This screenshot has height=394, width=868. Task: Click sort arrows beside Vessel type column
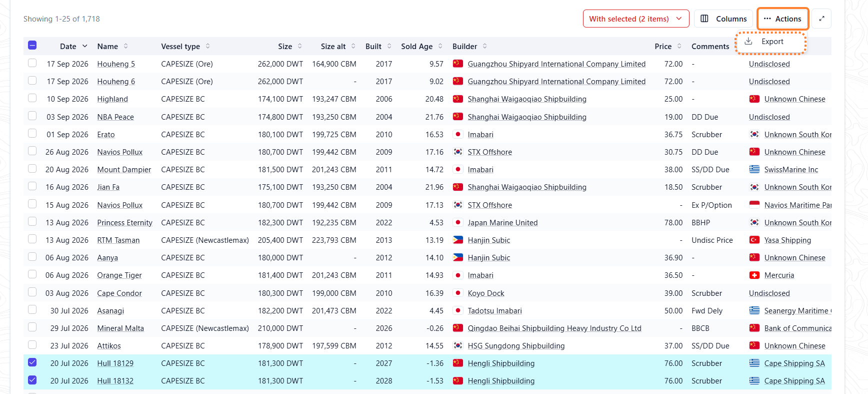tap(208, 46)
